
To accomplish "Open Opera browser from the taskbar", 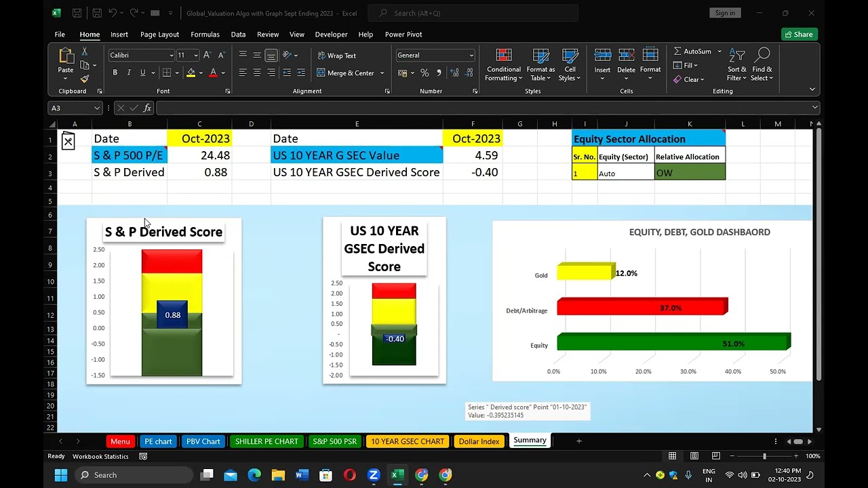I will [x=350, y=475].
